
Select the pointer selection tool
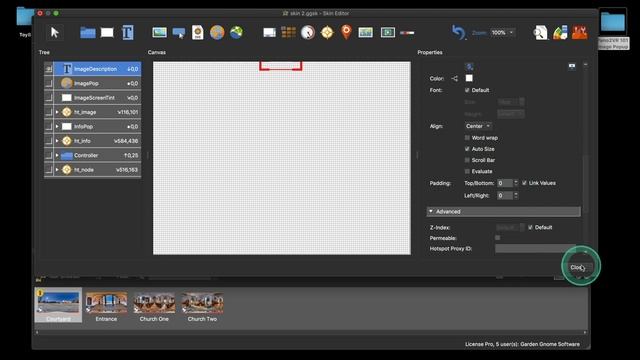54,32
